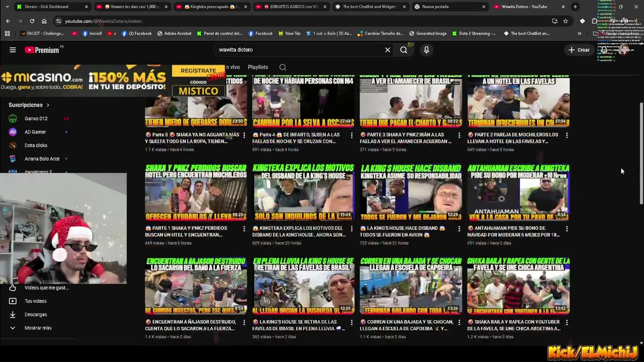The image size is (644, 362).
Task: Close the Wawita Dotero - YouTube tab
Action: 563,7
